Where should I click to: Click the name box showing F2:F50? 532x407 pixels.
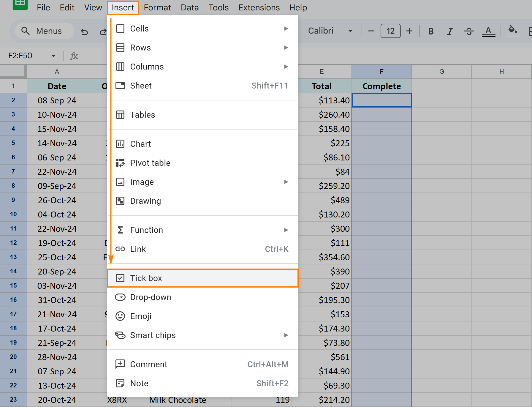(x=20, y=56)
